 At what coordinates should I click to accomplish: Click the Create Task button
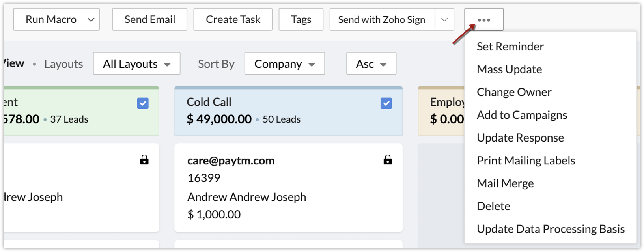click(x=233, y=19)
